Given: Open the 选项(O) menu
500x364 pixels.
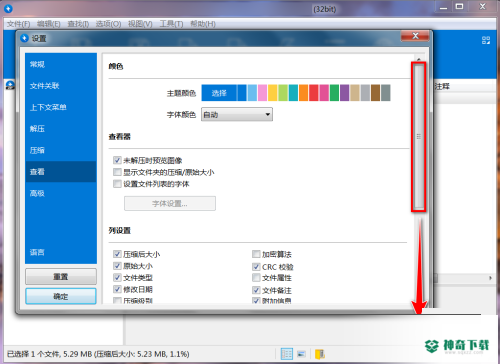Looking at the screenshot, I should (108, 24).
